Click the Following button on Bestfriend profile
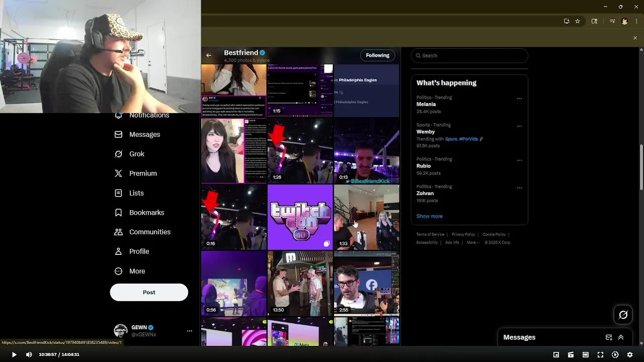Viewport: 644px width, 362px height. point(377,55)
